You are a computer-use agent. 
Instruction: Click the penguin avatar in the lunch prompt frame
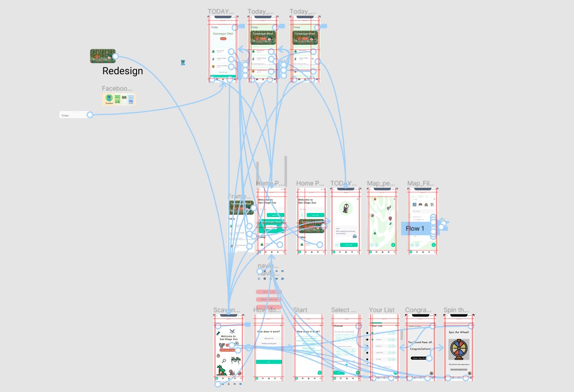pos(345,208)
